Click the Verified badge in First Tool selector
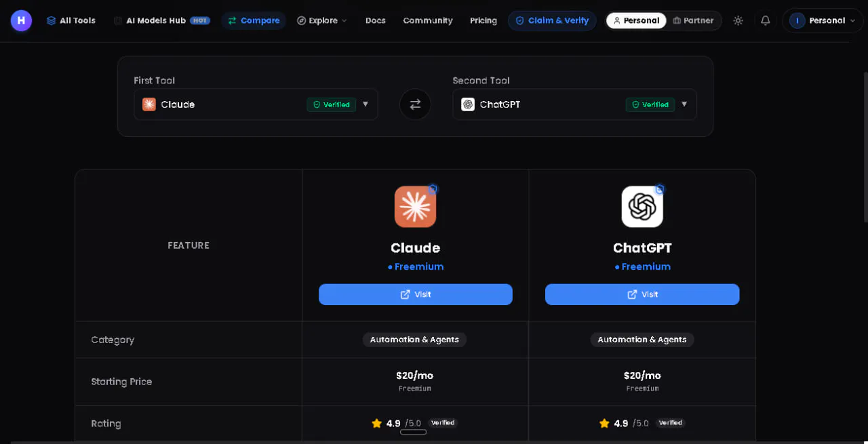 (x=332, y=104)
